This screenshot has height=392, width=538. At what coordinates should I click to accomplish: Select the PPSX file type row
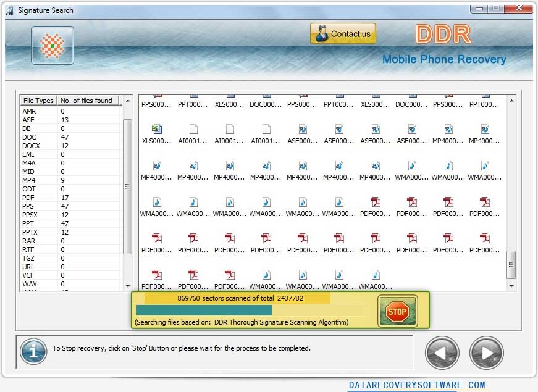(71, 215)
